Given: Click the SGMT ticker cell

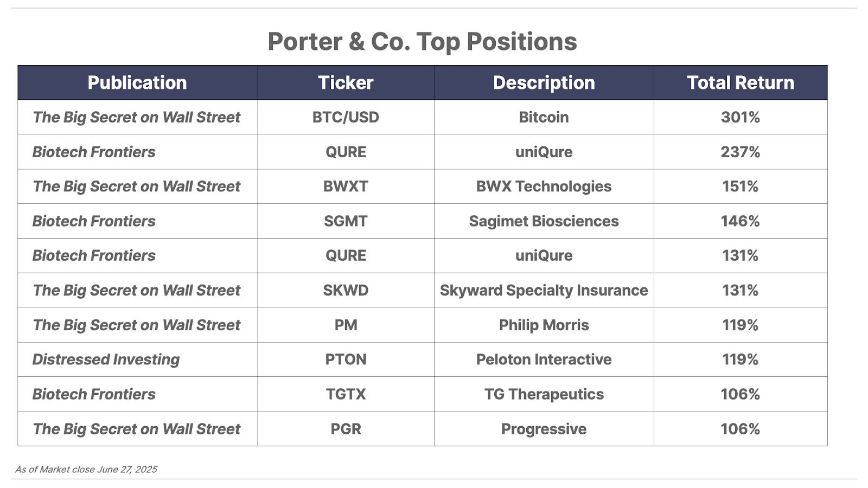Looking at the screenshot, I should click(346, 221).
